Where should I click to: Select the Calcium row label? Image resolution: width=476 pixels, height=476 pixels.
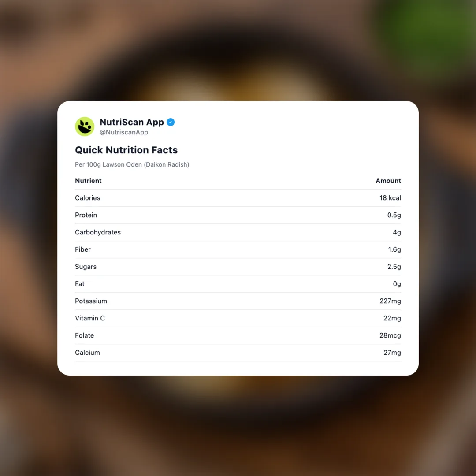(x=87, y=353)
